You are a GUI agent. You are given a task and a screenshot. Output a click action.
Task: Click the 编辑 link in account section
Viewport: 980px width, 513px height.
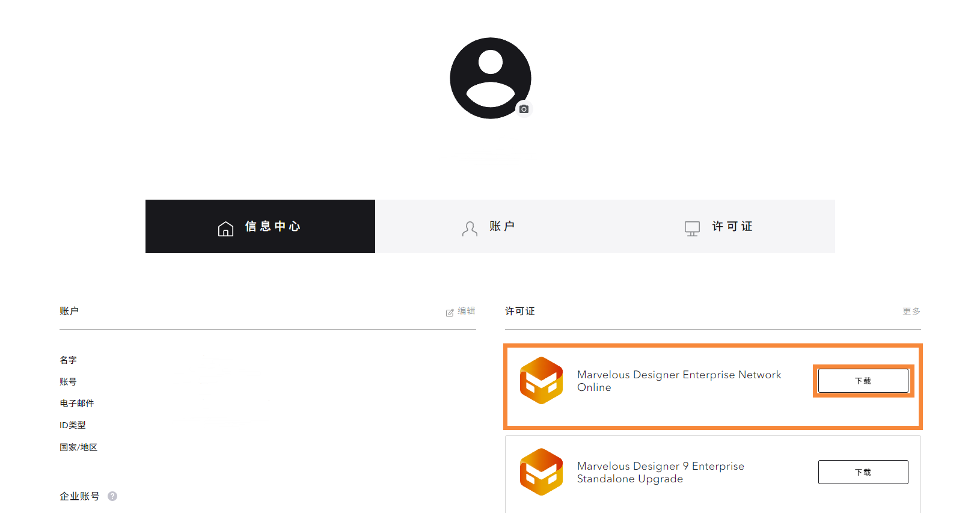467,311
